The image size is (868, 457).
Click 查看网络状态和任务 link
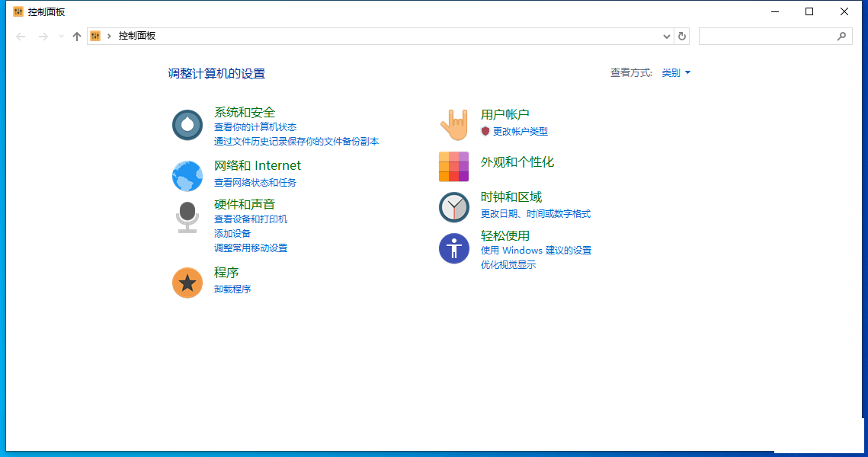point(255,183)
